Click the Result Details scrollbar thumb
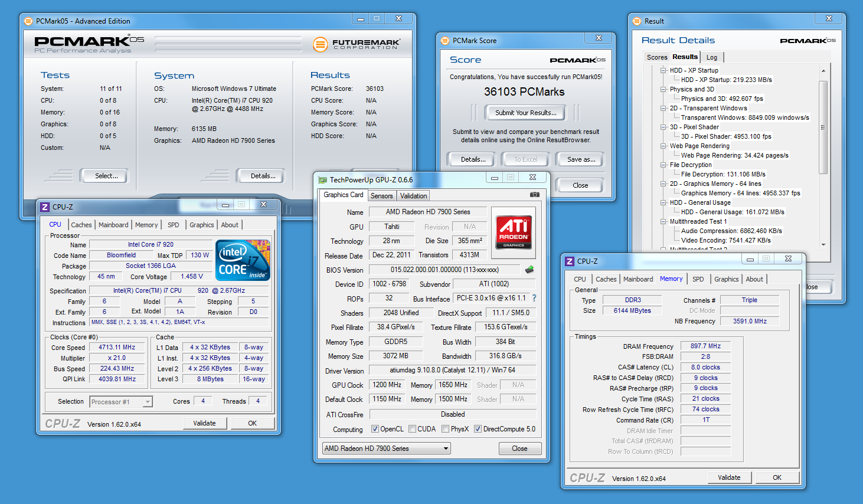The image size is (863, 504). [823, 127]
